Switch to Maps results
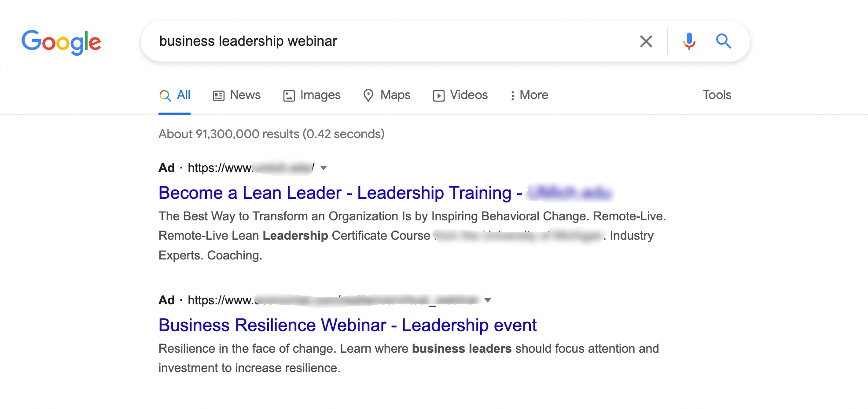868x409 pixels. pyautogui.click(x=386, y=95)
